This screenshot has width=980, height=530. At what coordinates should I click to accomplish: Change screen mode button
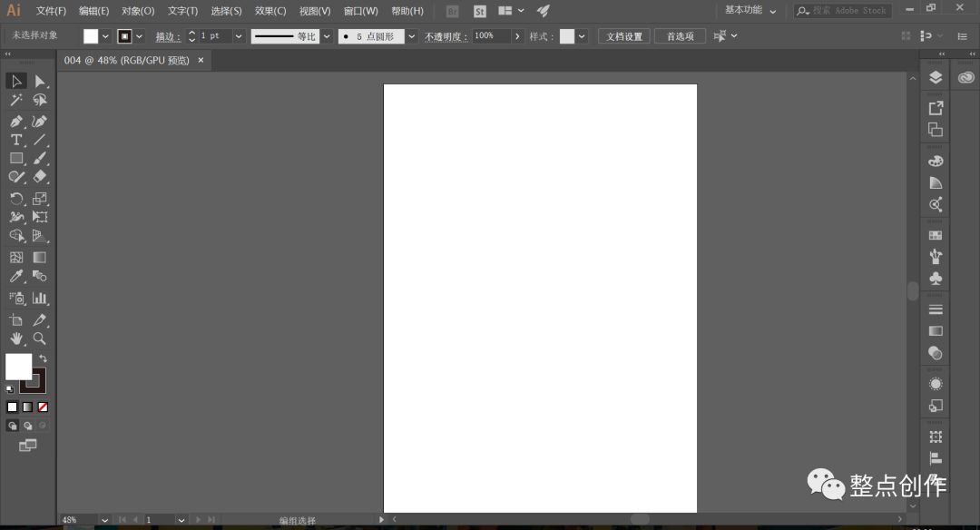27,446
